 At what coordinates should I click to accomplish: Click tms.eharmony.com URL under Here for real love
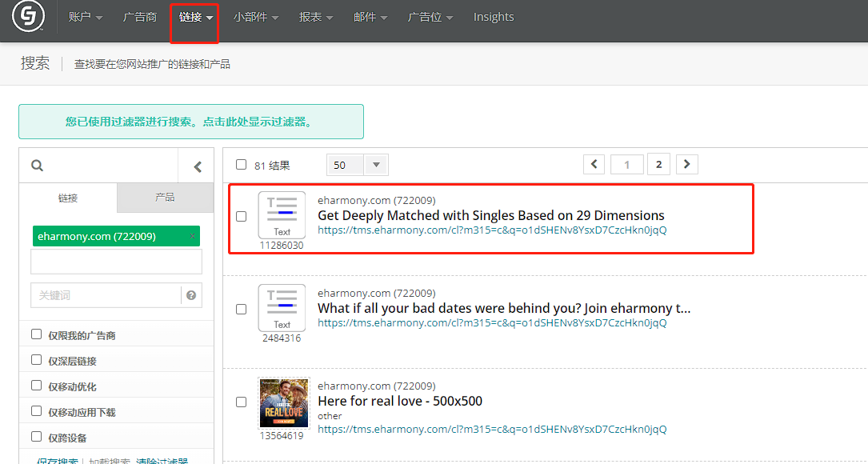[x=492, y=429]
